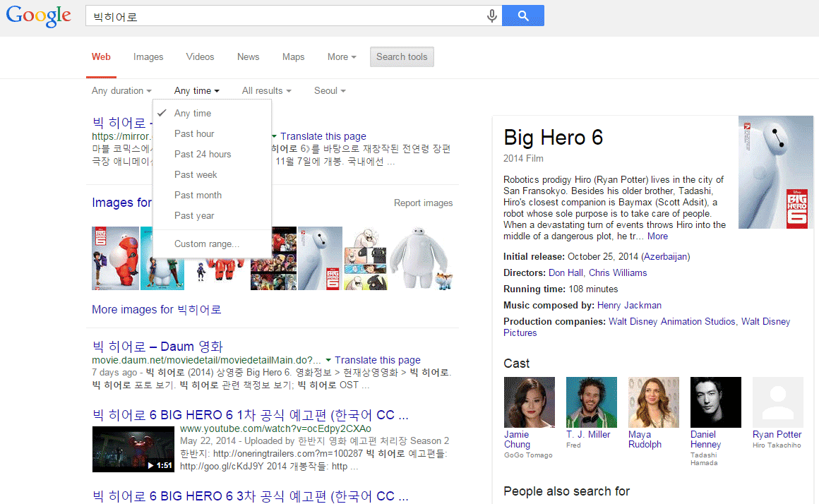Open the youtube.com/watch?v=ocEdpy2CXAo URL

tap(275, 428)
